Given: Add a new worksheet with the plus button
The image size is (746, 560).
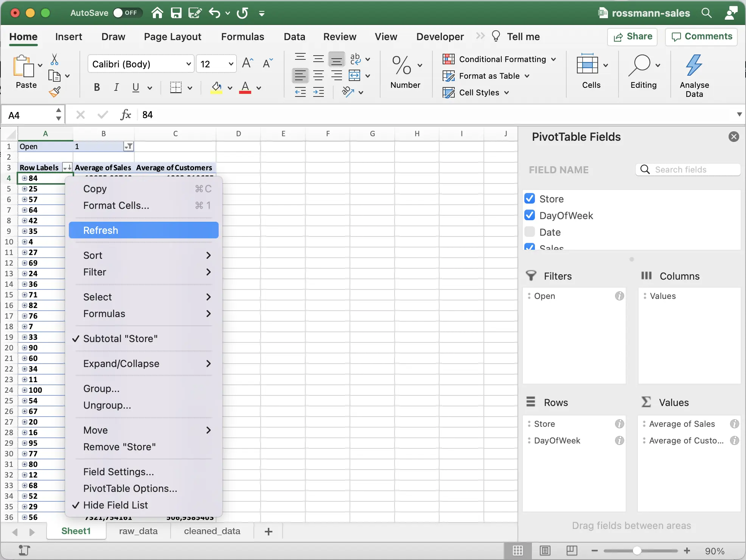Looking at the screenshot, I should (x=268, y=531).
